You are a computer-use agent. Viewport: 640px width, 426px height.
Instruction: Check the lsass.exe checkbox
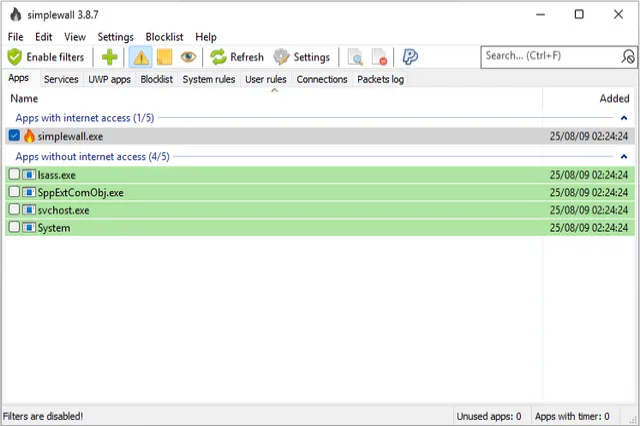(14, 174)
